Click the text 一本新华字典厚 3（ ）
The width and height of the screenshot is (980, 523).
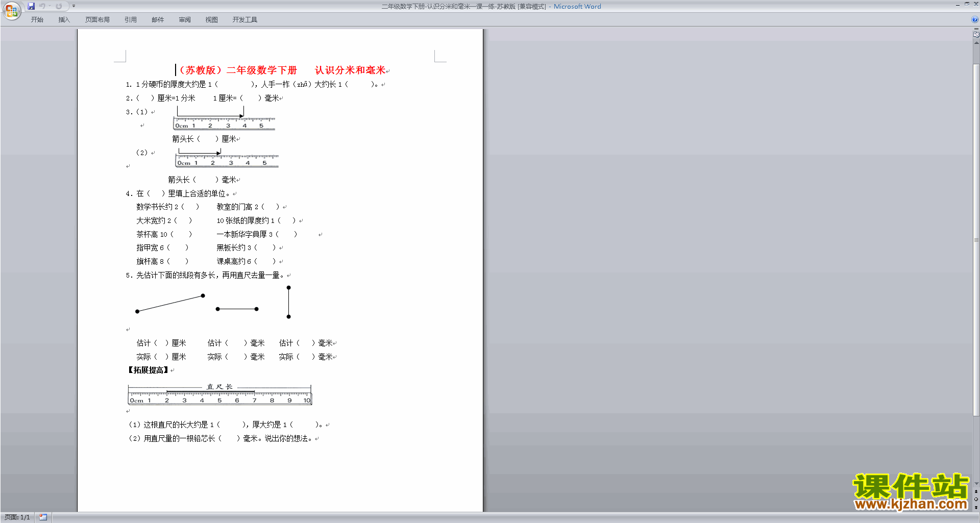[257, 234]
